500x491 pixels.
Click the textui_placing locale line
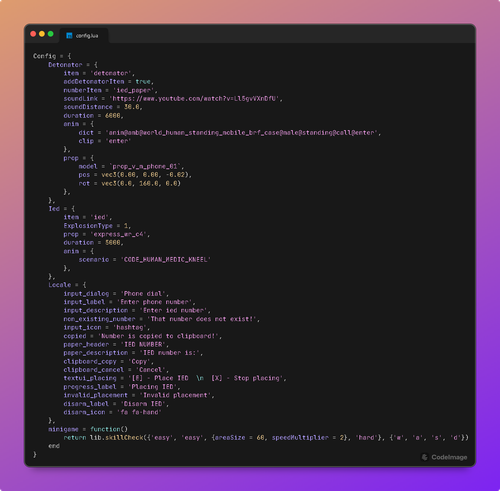[x=175, y=378]
